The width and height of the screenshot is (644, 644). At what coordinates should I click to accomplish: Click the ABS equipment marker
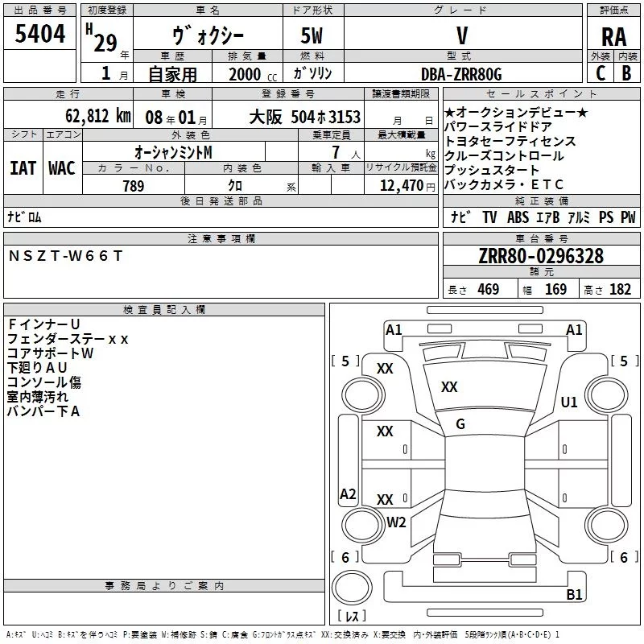click(518, 217)
